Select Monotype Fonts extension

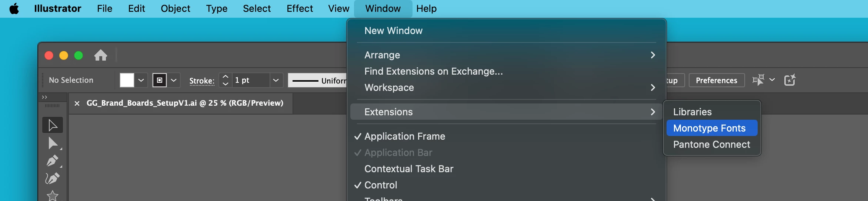pyautogui.click(x=712, y=128)
